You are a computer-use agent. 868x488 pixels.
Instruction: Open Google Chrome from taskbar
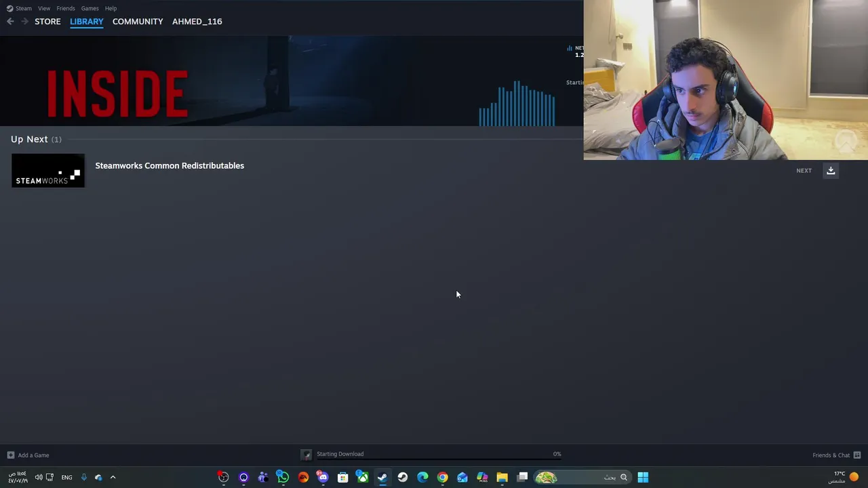click(442, 477)
